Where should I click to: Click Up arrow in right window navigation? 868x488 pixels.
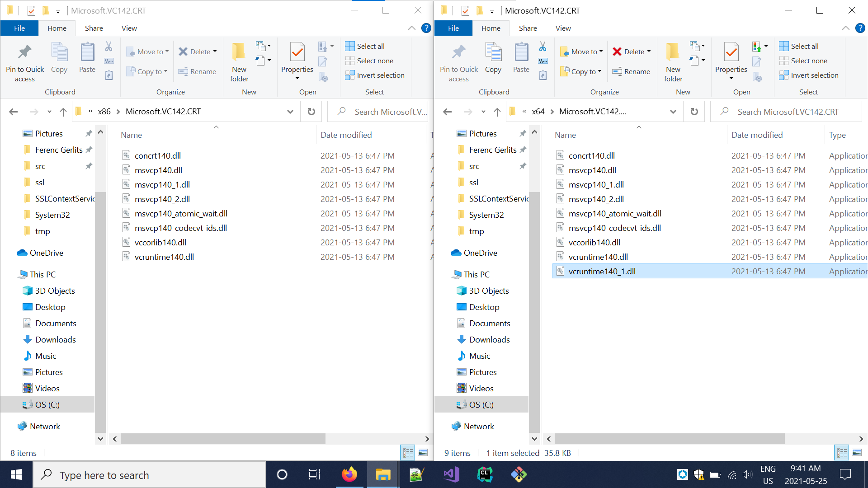[x=497, y=112]
